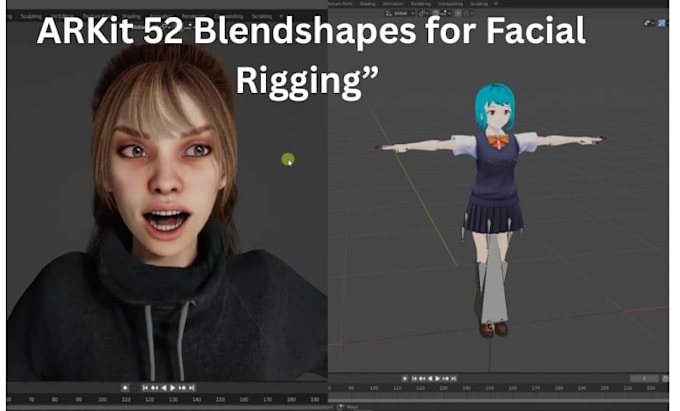Viewport: 680px width, 411px height.
Task: Open Sculpting workspace tab in left window
Action: pyautogui.click(x=31, y=16)
